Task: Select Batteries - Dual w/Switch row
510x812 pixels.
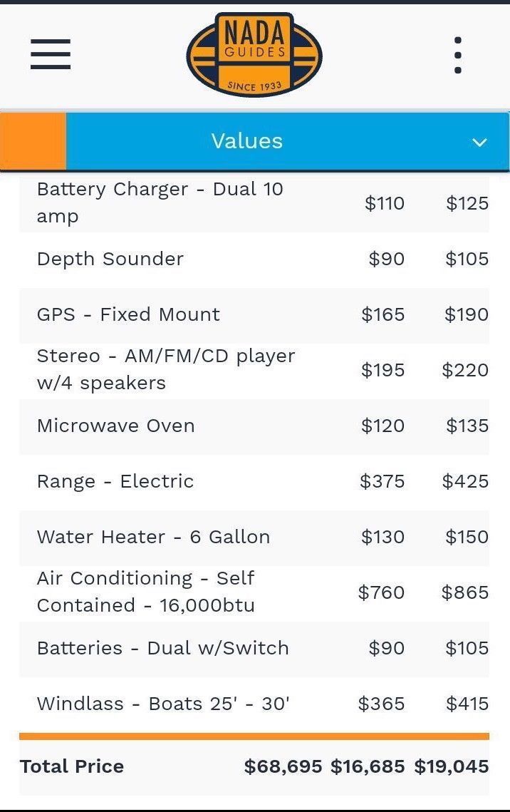Action: point(254,648)
